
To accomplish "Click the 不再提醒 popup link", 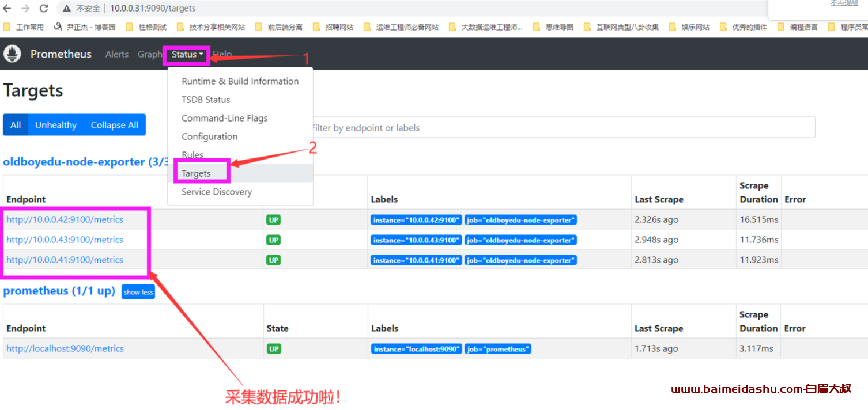I will (844, 3).
